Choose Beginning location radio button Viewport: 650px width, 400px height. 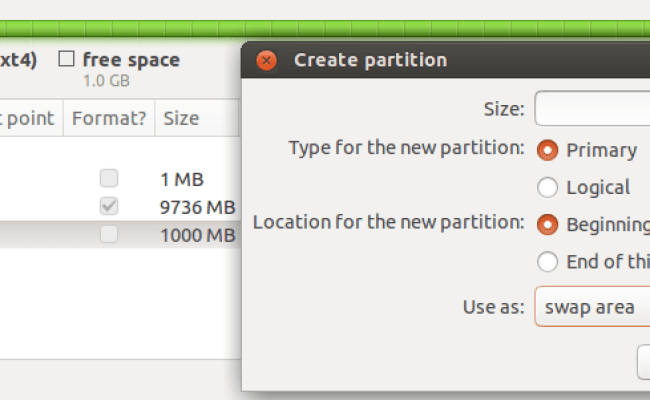point(547,224)
